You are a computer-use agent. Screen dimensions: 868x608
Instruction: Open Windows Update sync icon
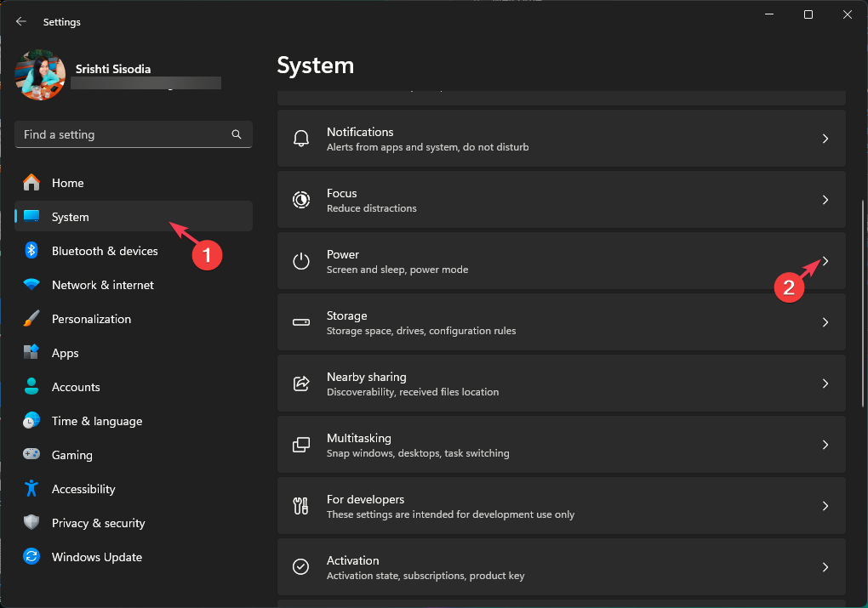coord(31,557)
